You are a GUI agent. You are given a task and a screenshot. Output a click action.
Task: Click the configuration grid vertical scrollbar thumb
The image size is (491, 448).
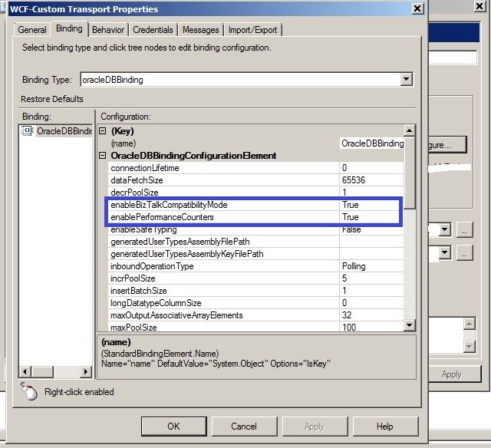click(x=409, y=172)
